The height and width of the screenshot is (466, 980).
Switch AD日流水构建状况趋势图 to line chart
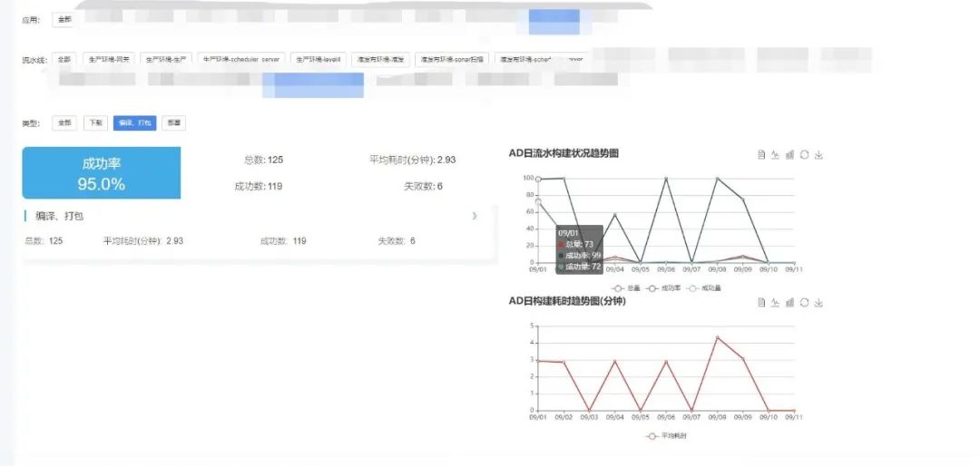coord(775,154)
